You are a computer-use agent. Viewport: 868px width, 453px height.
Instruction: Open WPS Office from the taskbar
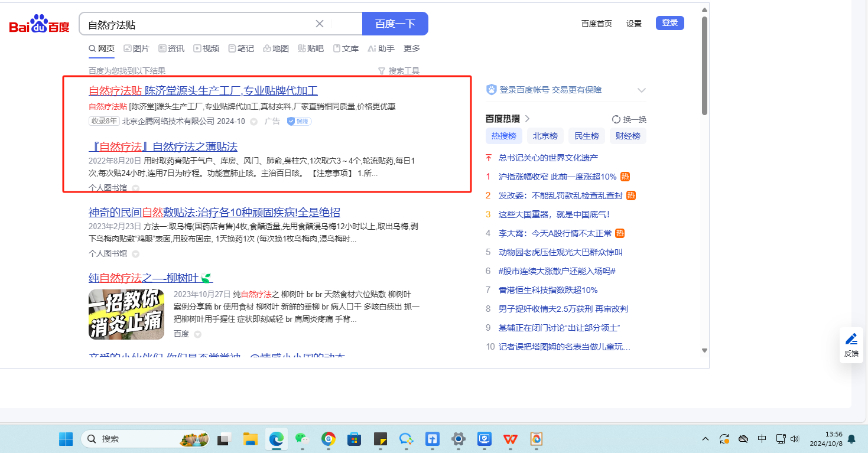(510, 439)
